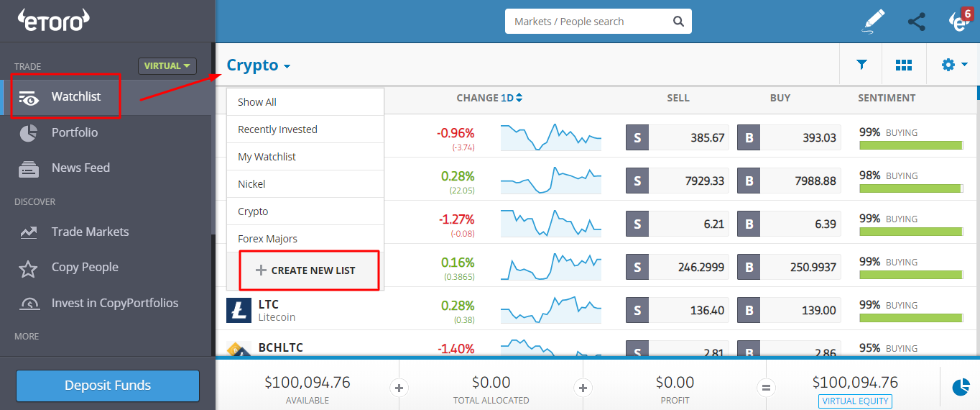The width and height of the screenshot is (980, 410).
Task: Click the chart thumbnail in 0.16% row
Action: (x=551, y=265)
